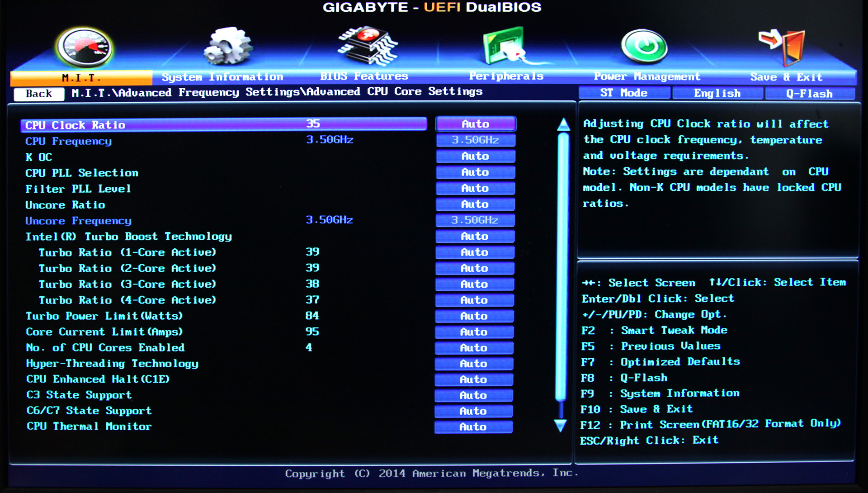Click the Turbo Power Limit value 84
Image resolution: width=868 pixels, height=493 pixels.
[x=312, y=316]
